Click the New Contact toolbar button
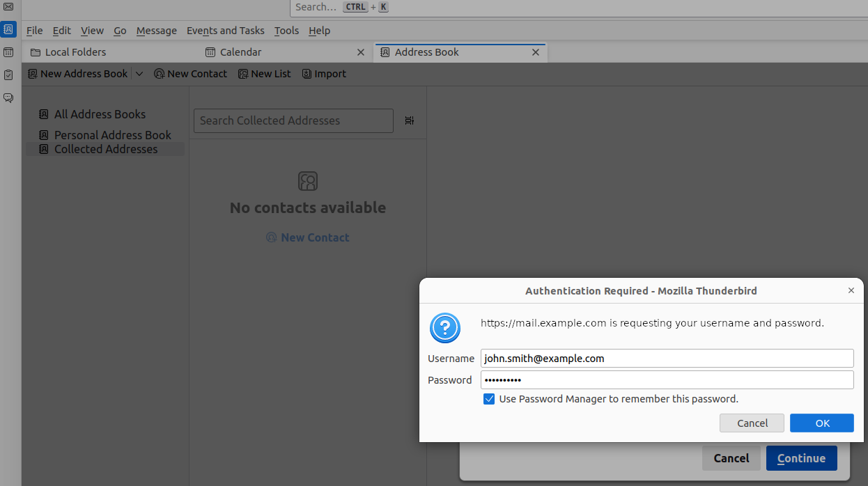This screenshot has height=486, width=868. 190,74
